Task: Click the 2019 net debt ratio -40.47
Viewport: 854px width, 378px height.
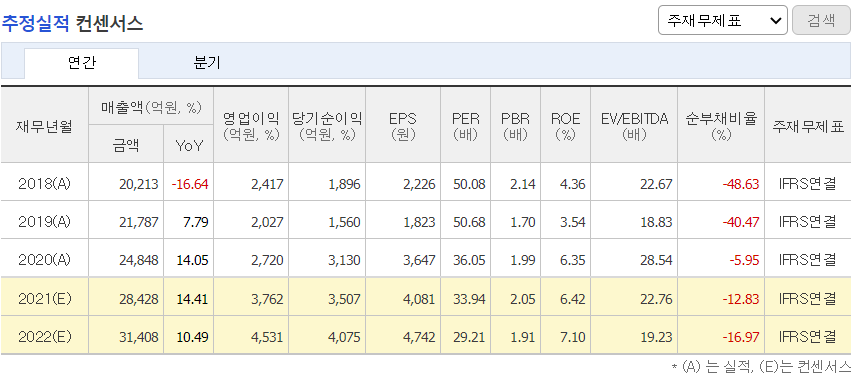Action: click(741, 222)
